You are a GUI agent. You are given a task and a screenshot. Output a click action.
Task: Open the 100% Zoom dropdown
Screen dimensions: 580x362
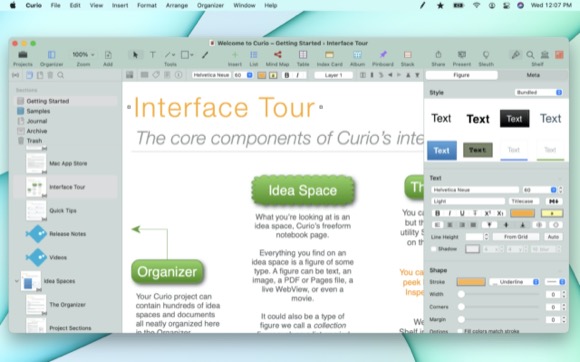(83, 54)
